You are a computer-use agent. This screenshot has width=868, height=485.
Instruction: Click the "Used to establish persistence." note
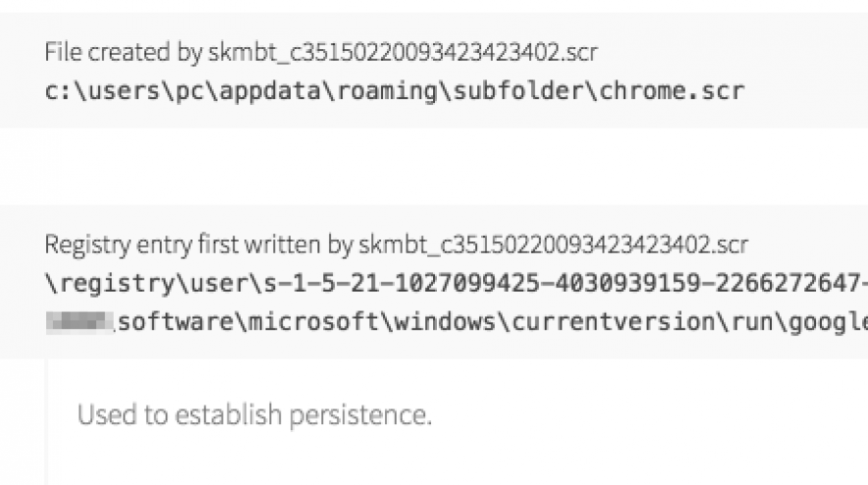(254, 415)
